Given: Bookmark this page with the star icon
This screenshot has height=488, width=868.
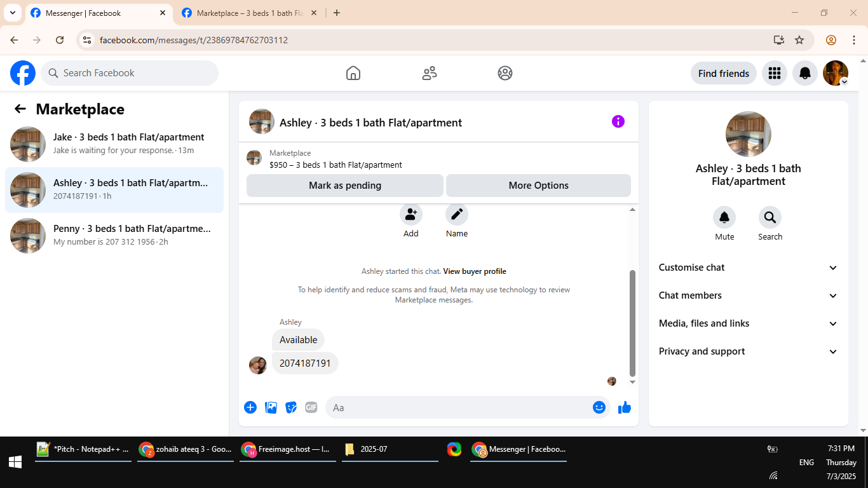Looking at the screenshot, I should click(799, 40).
